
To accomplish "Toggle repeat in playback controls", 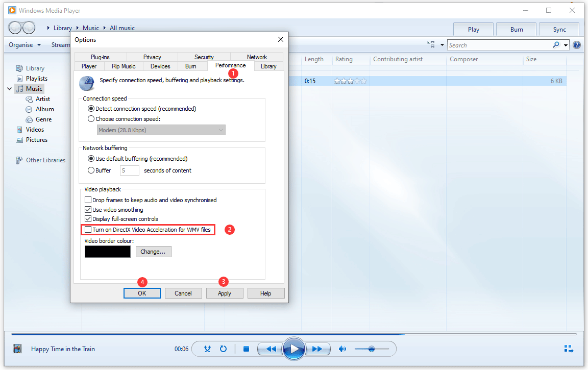I will tap(223, 349).
